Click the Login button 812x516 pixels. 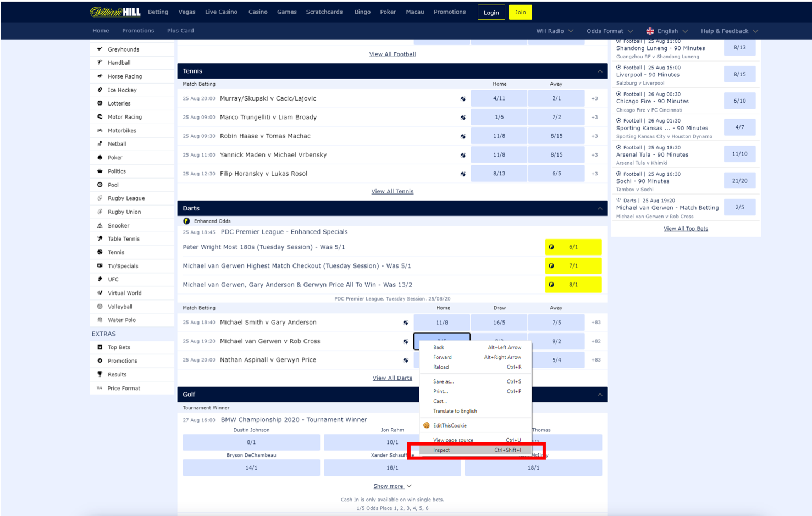pos(491,12)
